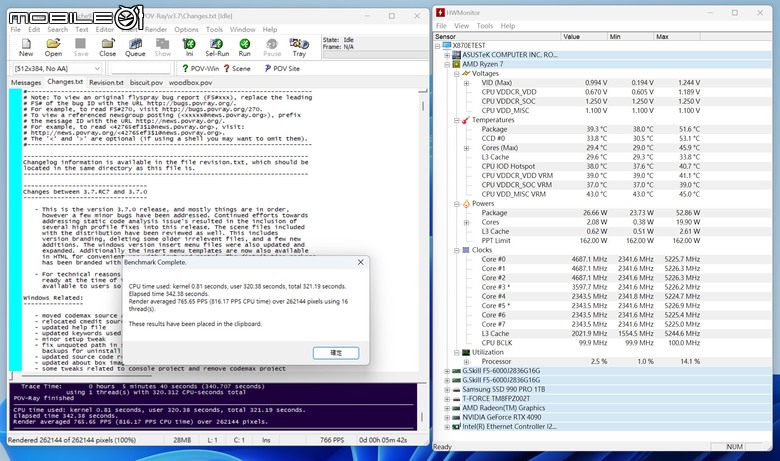Select the T-FORCE TM8FPZ002T tree item
The height and width of the screenshot is (461, 780).
click(496, 398)
